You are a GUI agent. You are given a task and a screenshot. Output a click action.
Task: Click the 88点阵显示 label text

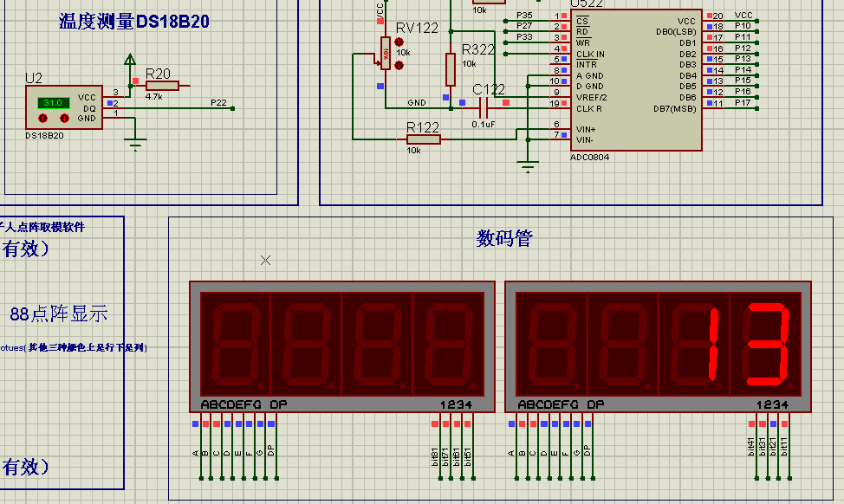coord(59,313)
